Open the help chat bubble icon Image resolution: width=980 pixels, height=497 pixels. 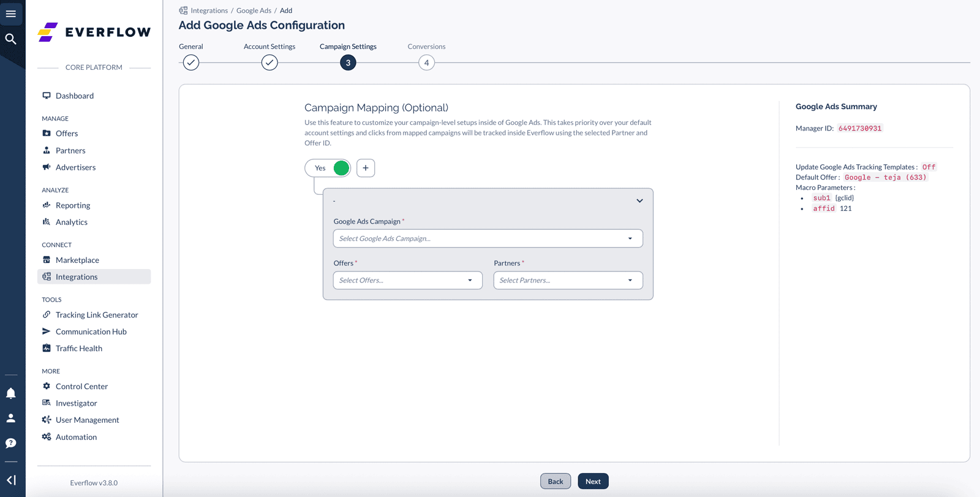(11, 443)
